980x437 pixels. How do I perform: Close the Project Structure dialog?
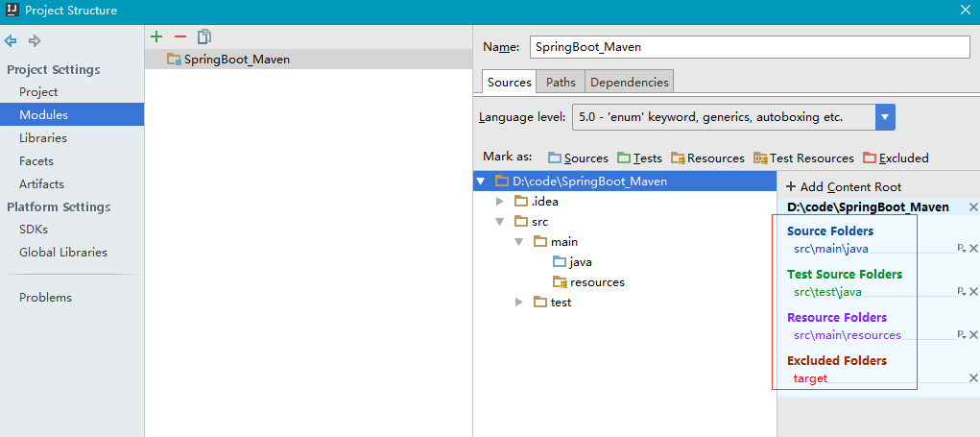(965, 10)
